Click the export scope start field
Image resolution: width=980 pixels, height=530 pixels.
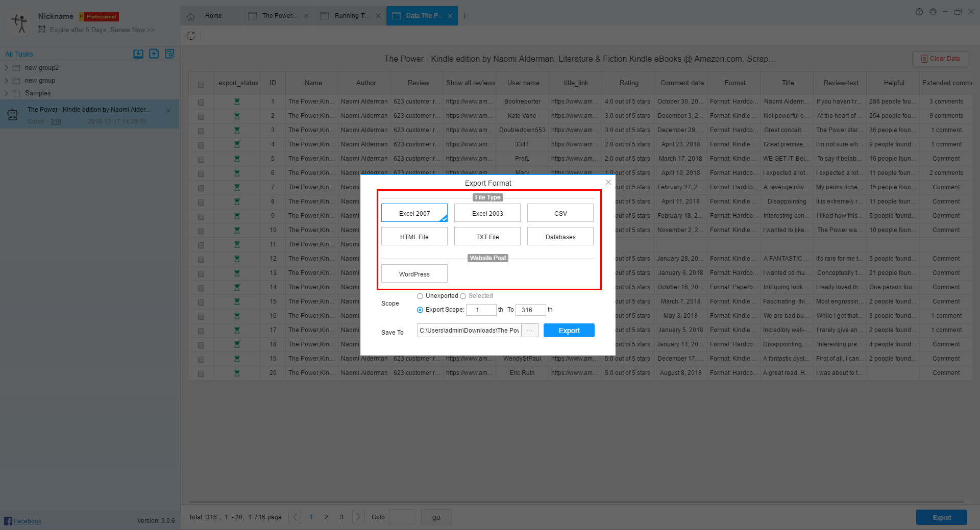point(481,310)
